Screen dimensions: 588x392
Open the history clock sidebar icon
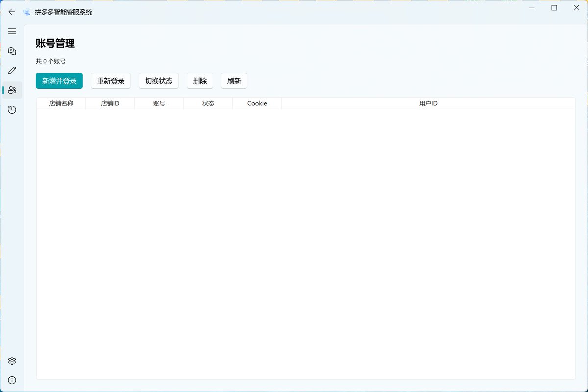point(12,110)
